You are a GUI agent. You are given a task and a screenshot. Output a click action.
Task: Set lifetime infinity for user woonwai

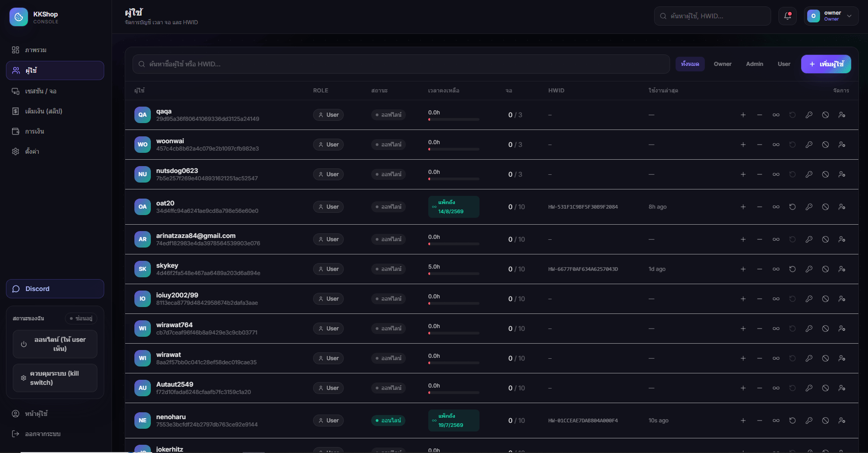tap(776, 145)
